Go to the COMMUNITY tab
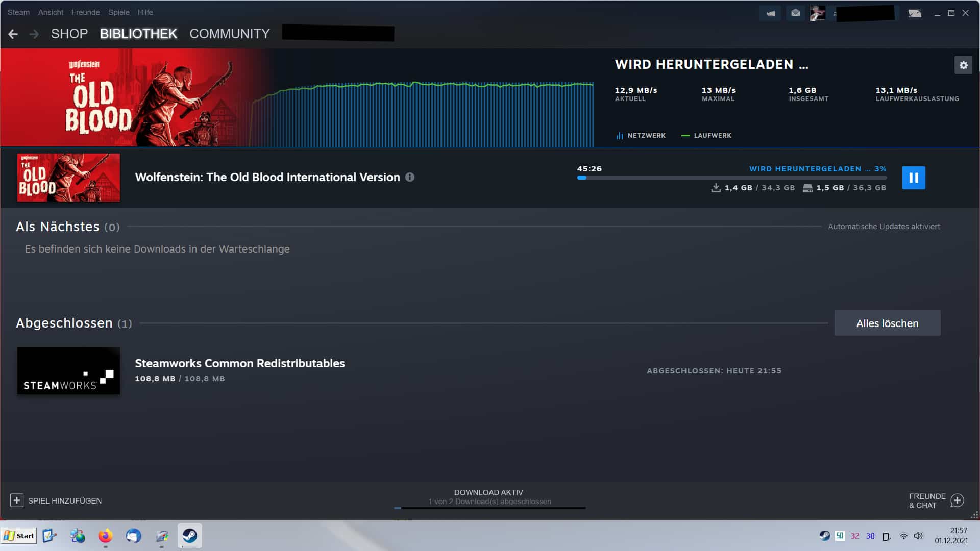 [230, 34]
